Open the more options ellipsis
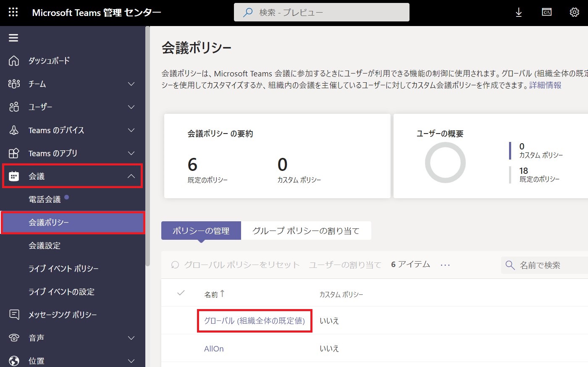The width and height of the screenshot is (588, 367). [445, 265]
